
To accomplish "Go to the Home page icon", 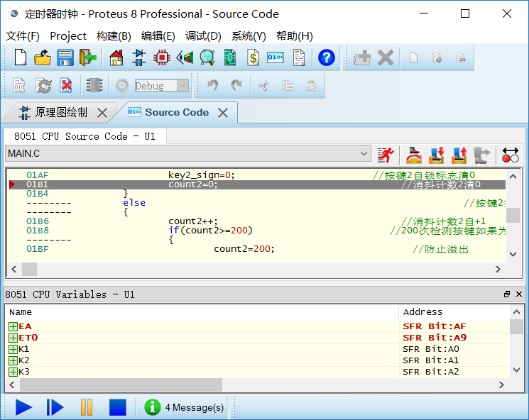I will 116,57.
